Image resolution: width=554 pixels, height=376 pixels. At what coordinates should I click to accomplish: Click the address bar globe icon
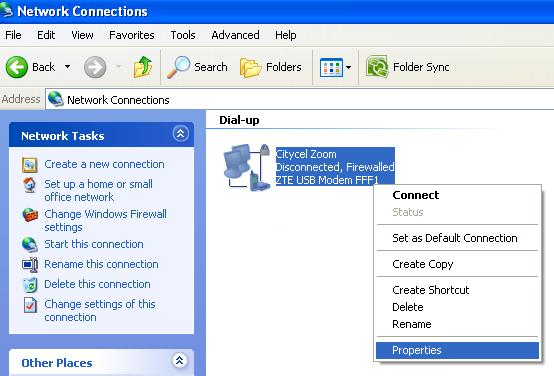(x=56, y=99)
